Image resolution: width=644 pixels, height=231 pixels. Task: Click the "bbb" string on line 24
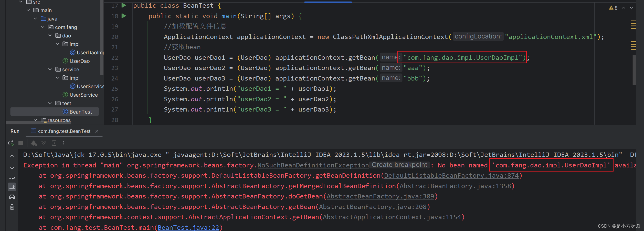[x=413, y=78]
